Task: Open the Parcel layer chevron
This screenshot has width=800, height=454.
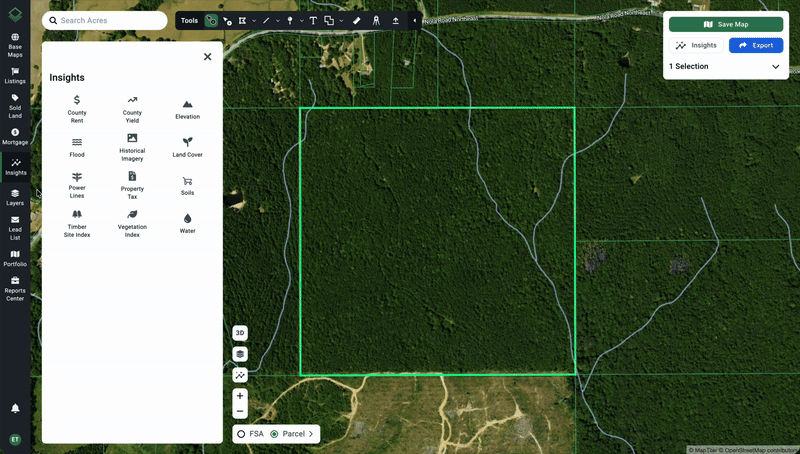Action: click(311, 434)
